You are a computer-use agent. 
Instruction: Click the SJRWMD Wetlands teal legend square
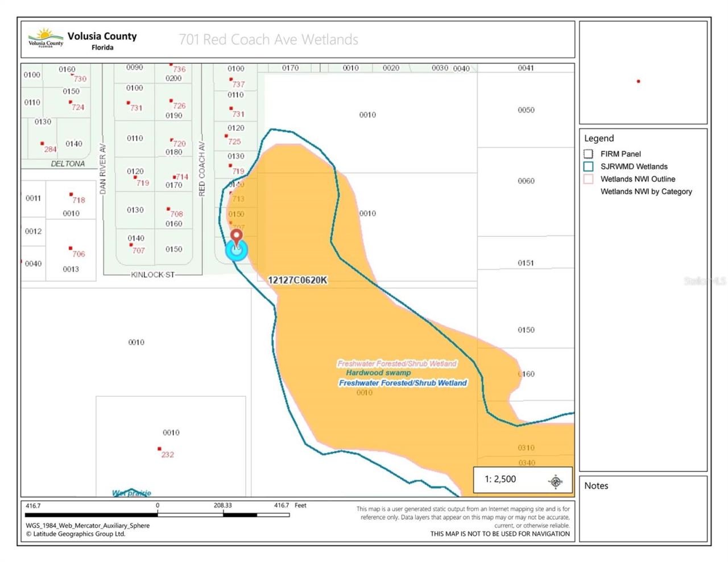(x=589, y=166)
